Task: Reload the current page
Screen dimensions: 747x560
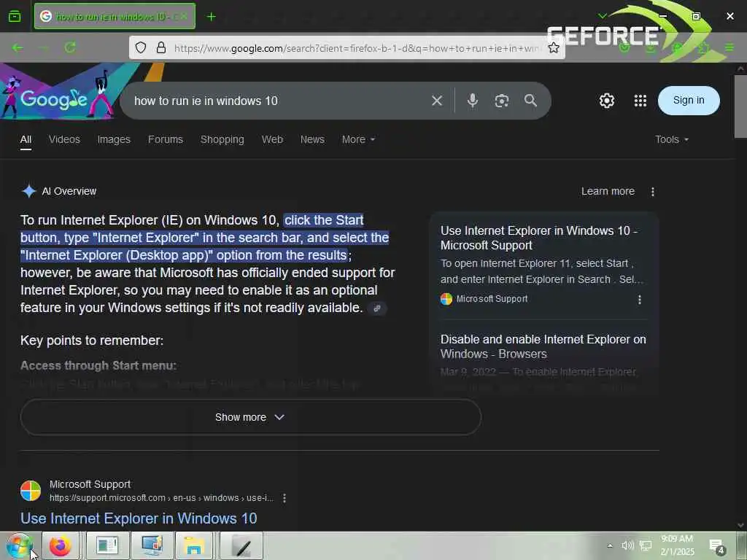Action: pyautogui.click(x=70, y=47)
